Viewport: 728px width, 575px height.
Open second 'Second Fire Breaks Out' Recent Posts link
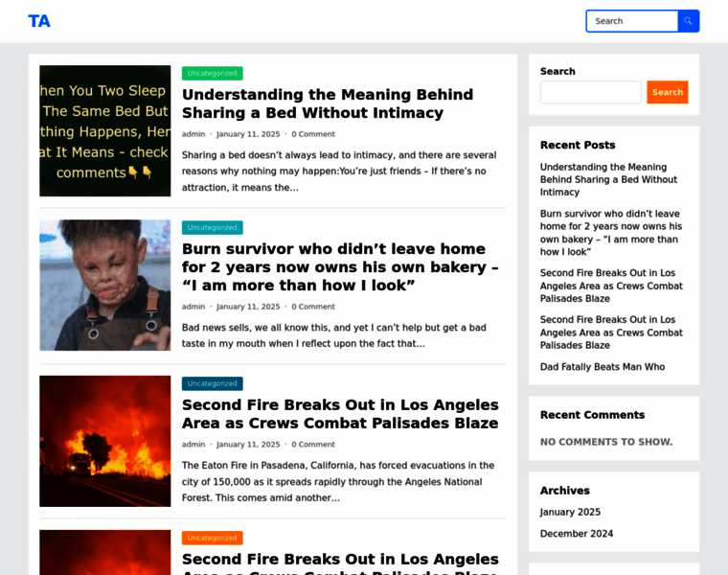click(x=611, y=333)
